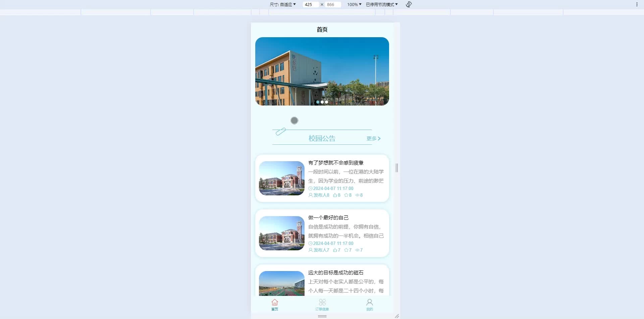
Task: Open the 已停用节流模式 throttling dropdown
Action: tap(382, 4)
